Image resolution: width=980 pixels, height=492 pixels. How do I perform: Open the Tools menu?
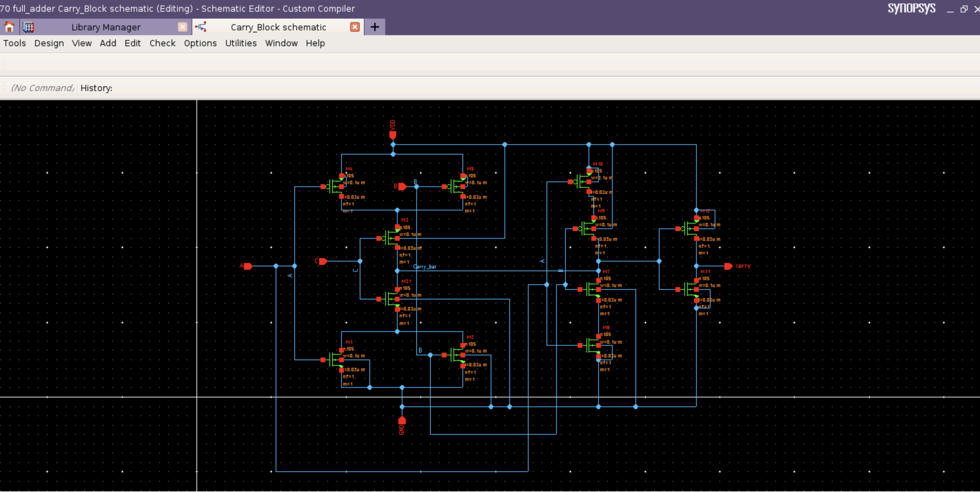(14, 43)
